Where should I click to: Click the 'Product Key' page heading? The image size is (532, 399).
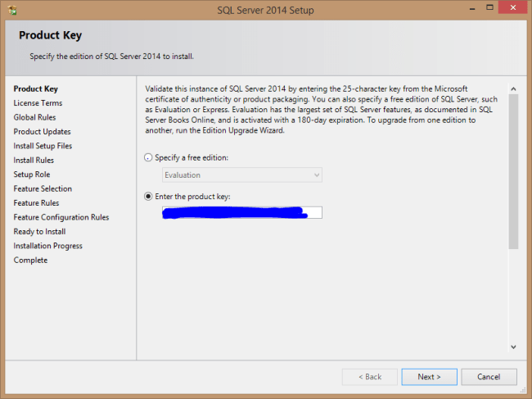(x=50, y=35)
